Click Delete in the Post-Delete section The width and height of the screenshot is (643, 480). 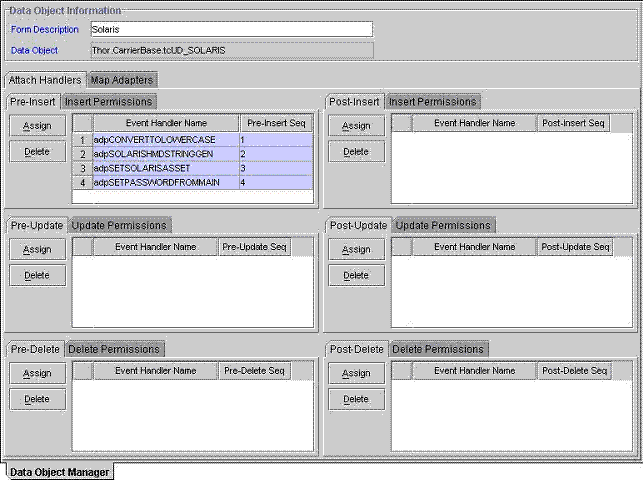tap(356, 399)
